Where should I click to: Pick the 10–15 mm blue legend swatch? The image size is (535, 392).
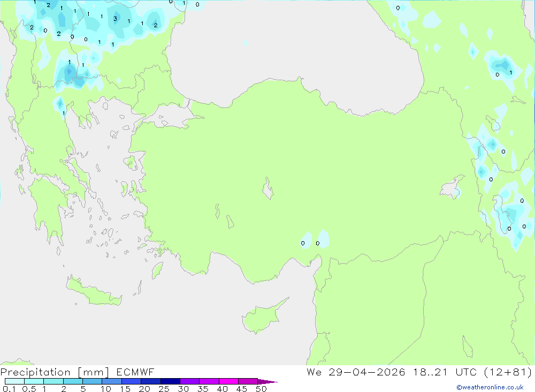pos(112,381)
